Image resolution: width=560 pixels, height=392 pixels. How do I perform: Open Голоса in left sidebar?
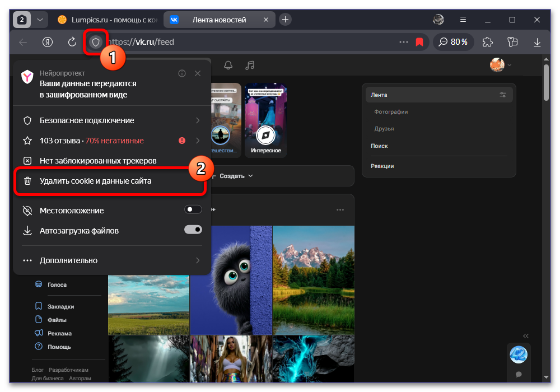[51, 284]
